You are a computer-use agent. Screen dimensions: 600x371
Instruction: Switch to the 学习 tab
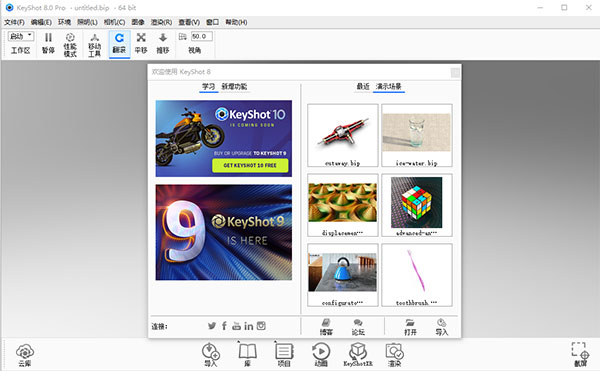(209, 87)
